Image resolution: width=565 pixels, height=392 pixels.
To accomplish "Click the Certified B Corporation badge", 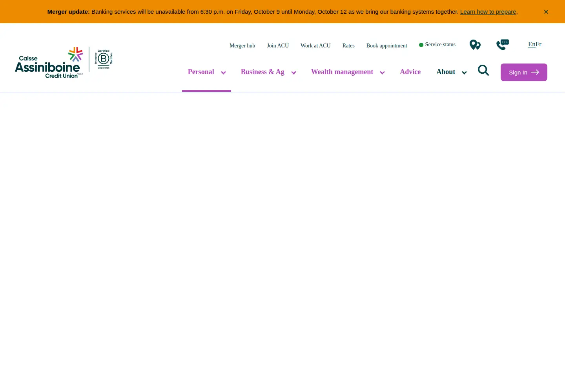I will click(x=104, y=59).
